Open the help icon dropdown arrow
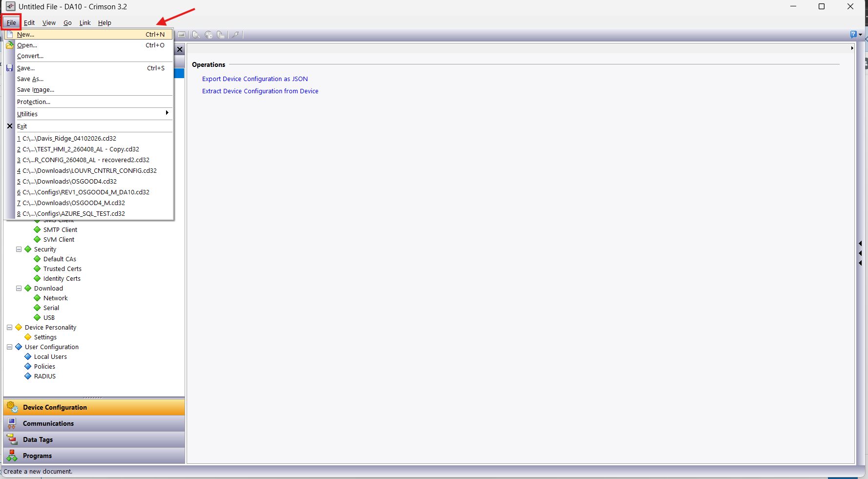Image resolution: width=868 pixels, height=479 pixels. pyautogui.click(x=860, y=35)
